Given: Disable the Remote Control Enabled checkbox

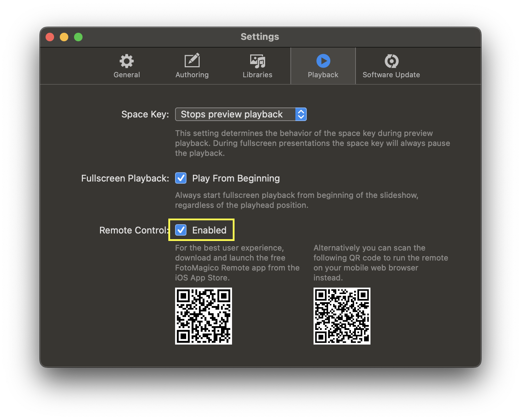Looking at the screenshot, I should 181,230.
